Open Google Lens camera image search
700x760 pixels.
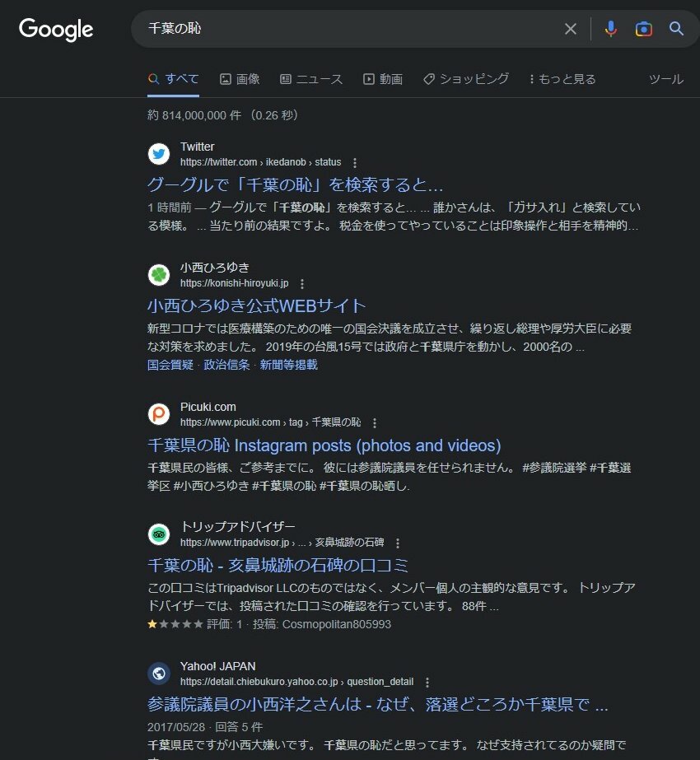pyautogui.click(x=644, y=29)
